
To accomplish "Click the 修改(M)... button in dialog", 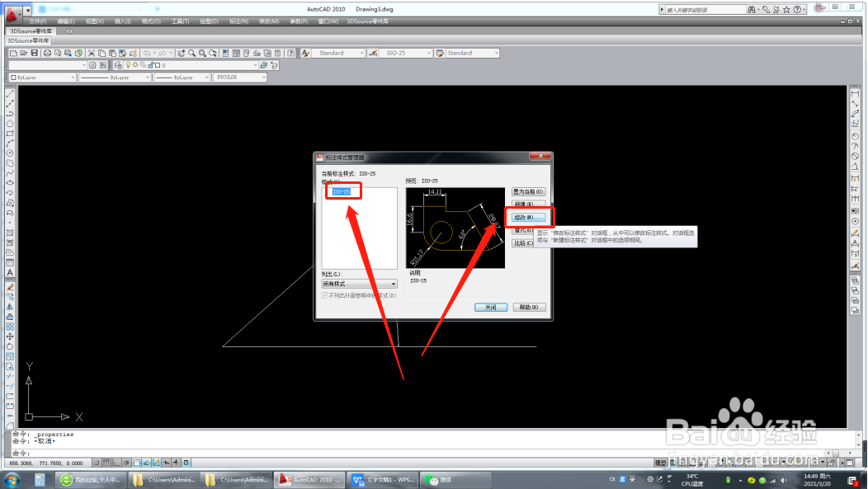I will [x=528, y=218].
